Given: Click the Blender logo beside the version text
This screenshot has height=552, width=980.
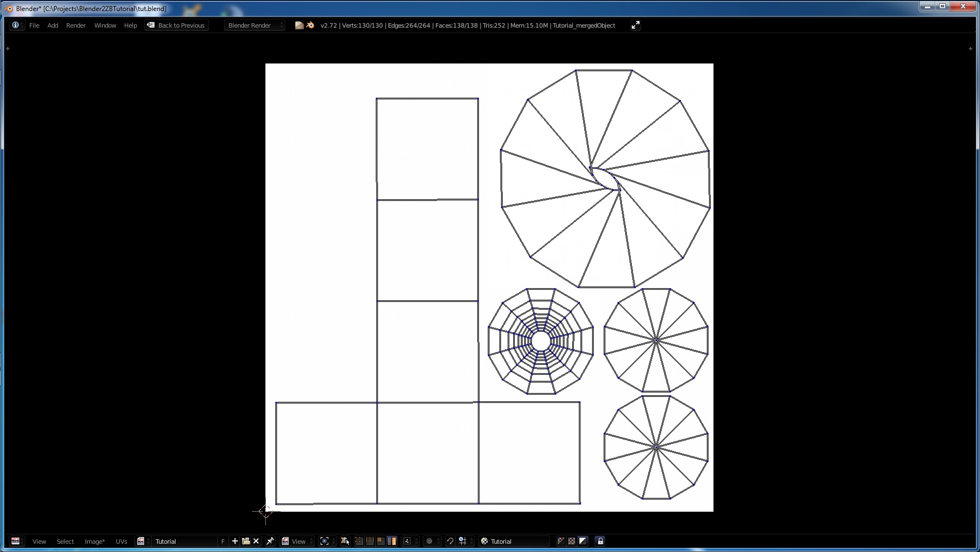Looking at the screenshot, I should [x=310, y=25].
